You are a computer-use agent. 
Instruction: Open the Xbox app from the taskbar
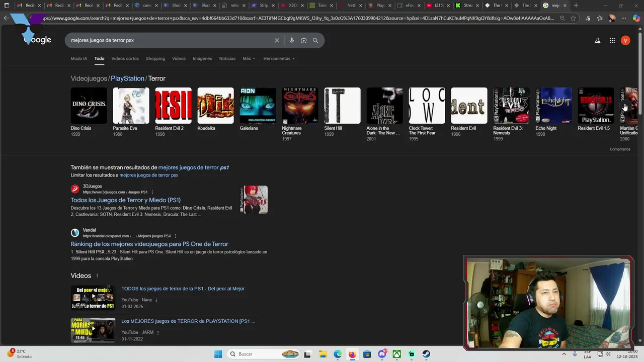click(397, 354)
